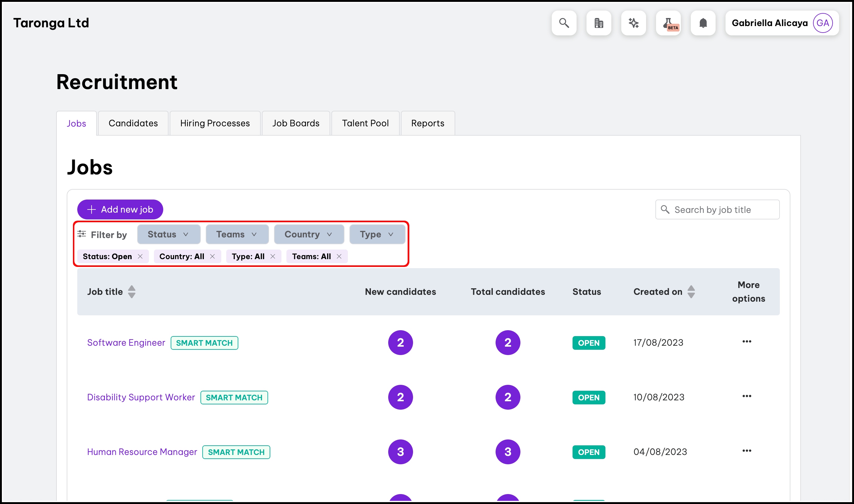Click the GA user avatar circle
The width and height of the screenshot is (854, 504).
pyautogui.click(x=822, y=23)
